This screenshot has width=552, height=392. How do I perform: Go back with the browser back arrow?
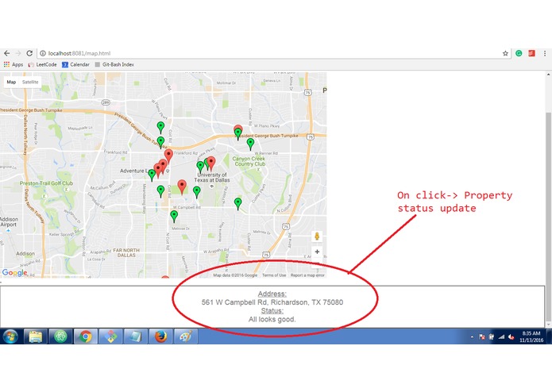coord(6,53)
